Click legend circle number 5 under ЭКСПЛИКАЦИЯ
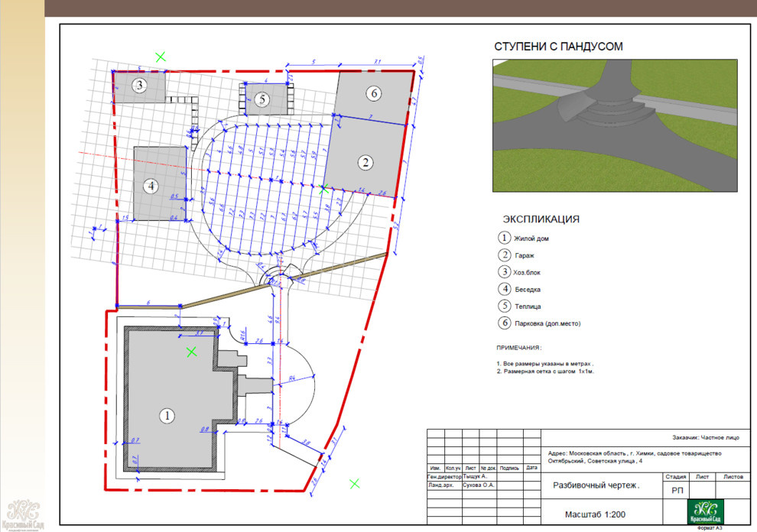This screenshot has height=532, width=757. point(504,306)
